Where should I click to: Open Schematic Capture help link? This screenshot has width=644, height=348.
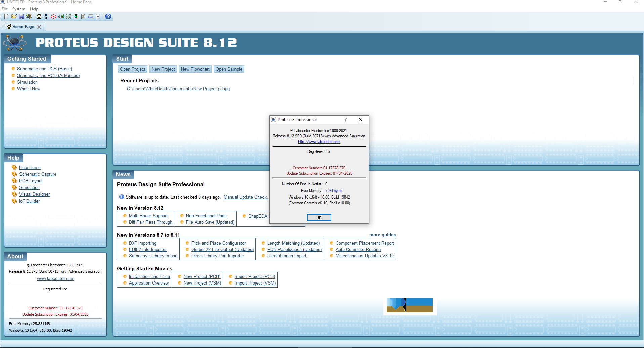click(38, 174)
